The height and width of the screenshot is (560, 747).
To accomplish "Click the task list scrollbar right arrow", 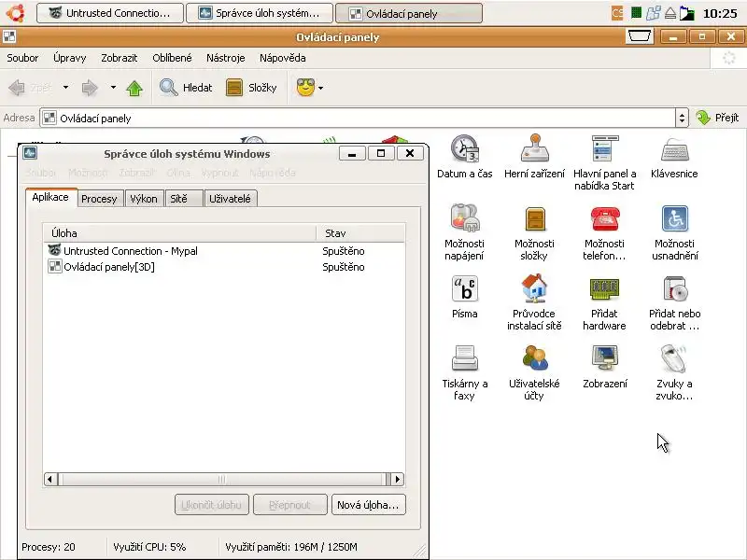I will pos(398,479).
